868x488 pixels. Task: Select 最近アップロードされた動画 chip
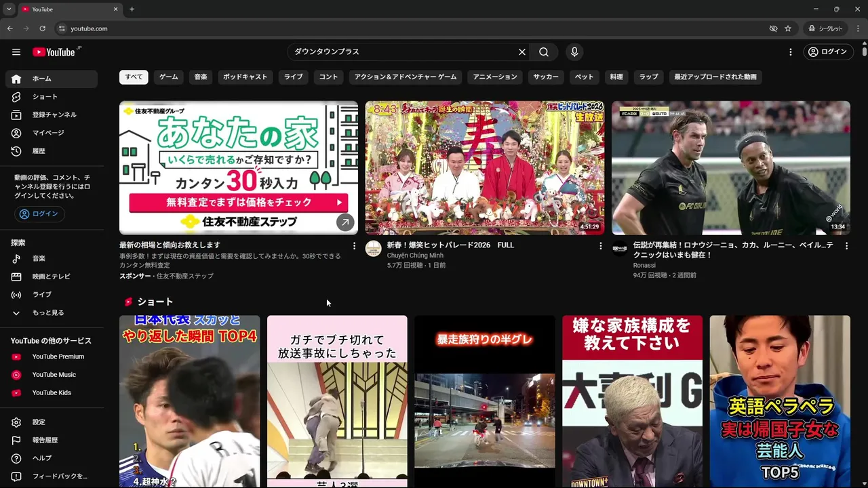(715, 77)
